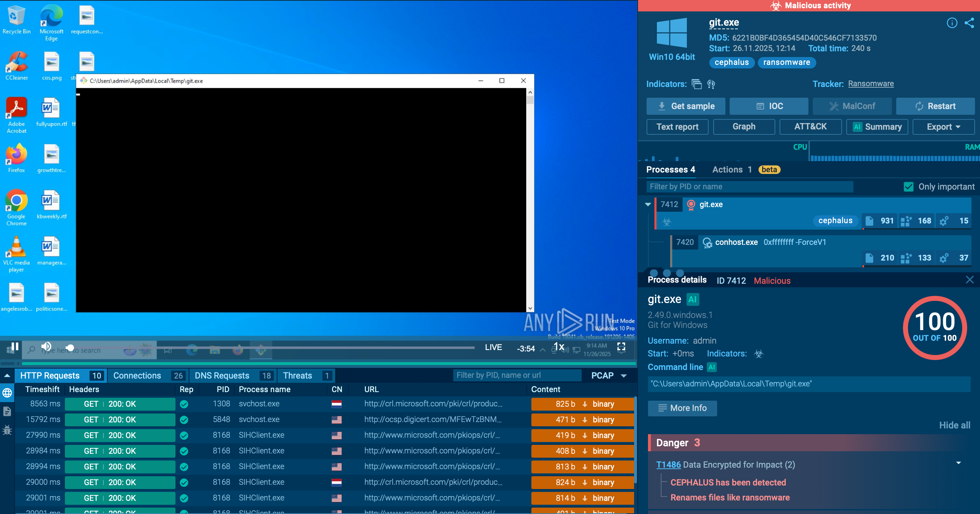Pause the video recording playback

[x=15, y=346]
